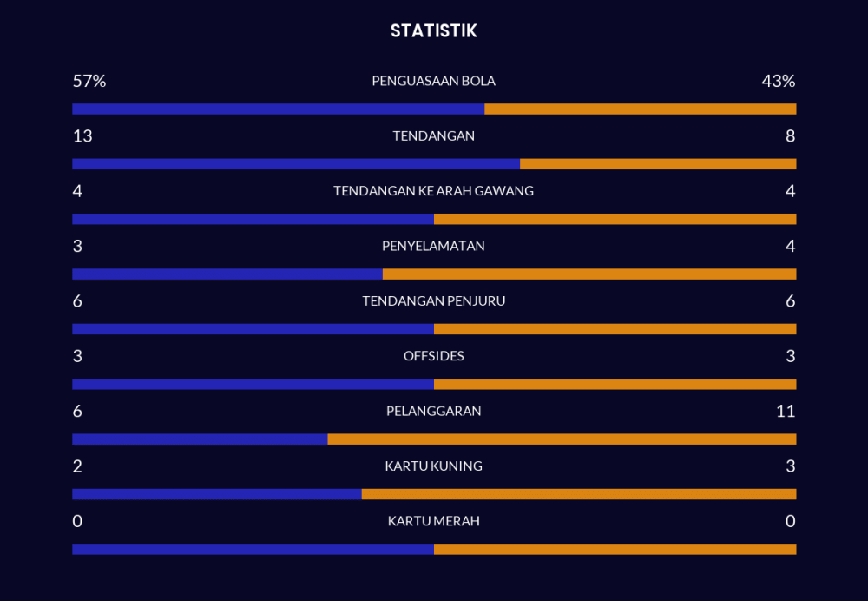Image resolution: width=868 pixels, height=601 pixels.
Task: Click the 57% possession value
Action: (x=89, y=81)
